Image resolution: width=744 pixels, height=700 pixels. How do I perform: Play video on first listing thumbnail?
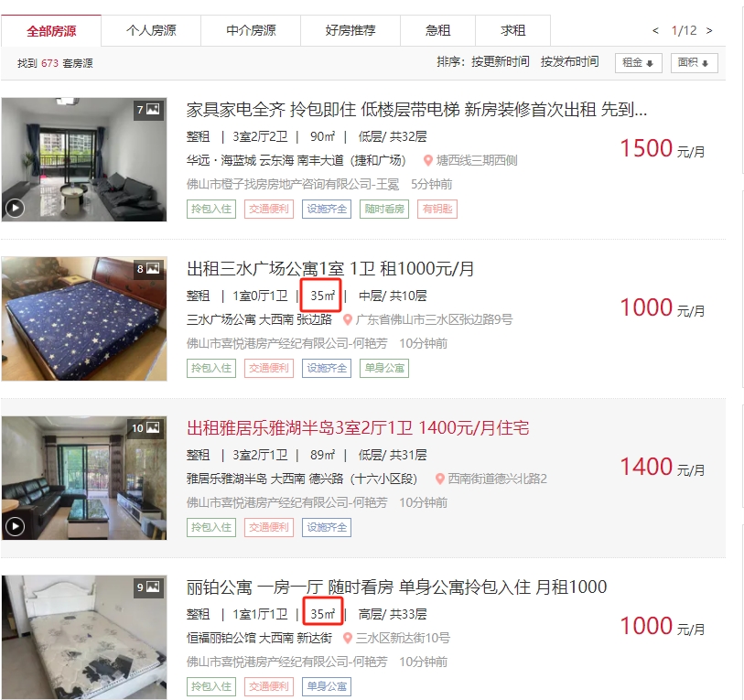(15, 208)
